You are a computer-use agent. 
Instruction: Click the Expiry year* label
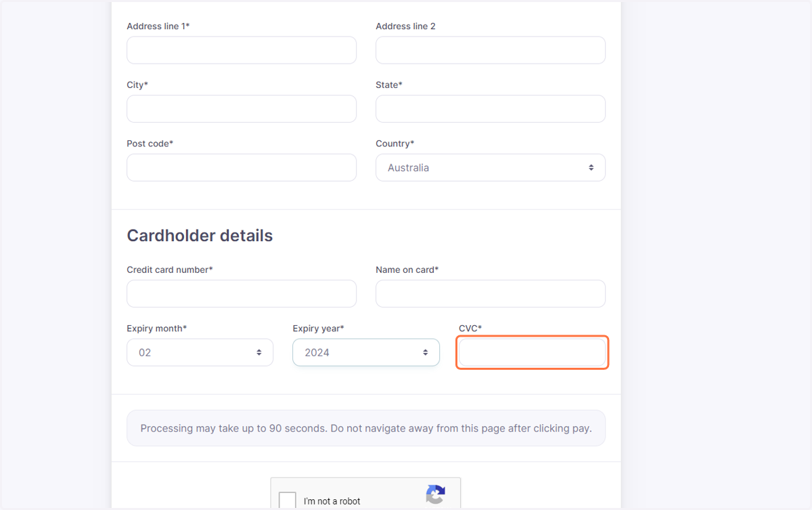click(319, 328)
